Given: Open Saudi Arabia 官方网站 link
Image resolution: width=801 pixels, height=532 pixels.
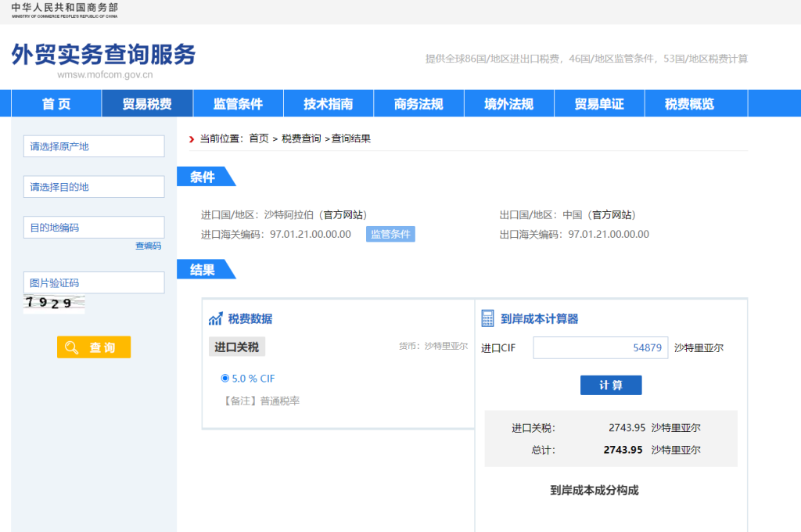Looking at the screenshot, I should 343,214.
